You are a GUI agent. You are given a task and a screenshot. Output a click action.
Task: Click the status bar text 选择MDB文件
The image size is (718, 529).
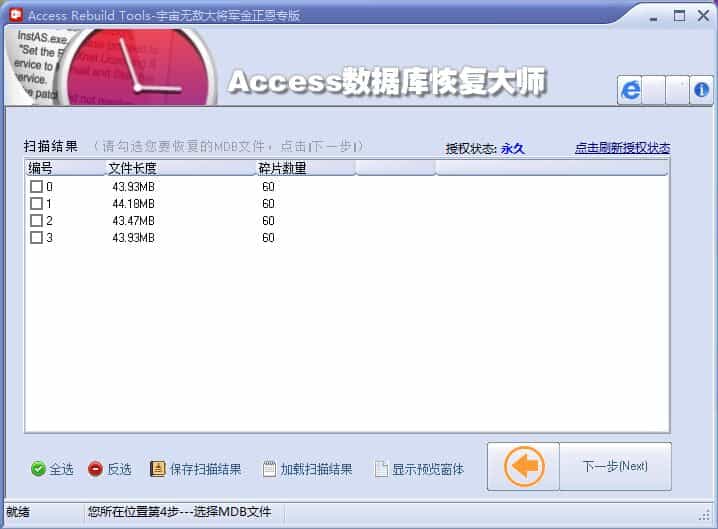coord(232,511)
